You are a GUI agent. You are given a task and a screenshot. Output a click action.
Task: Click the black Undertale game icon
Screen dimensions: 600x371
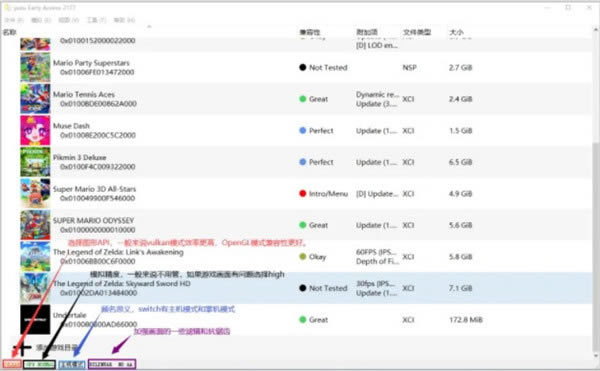point(35,319)
